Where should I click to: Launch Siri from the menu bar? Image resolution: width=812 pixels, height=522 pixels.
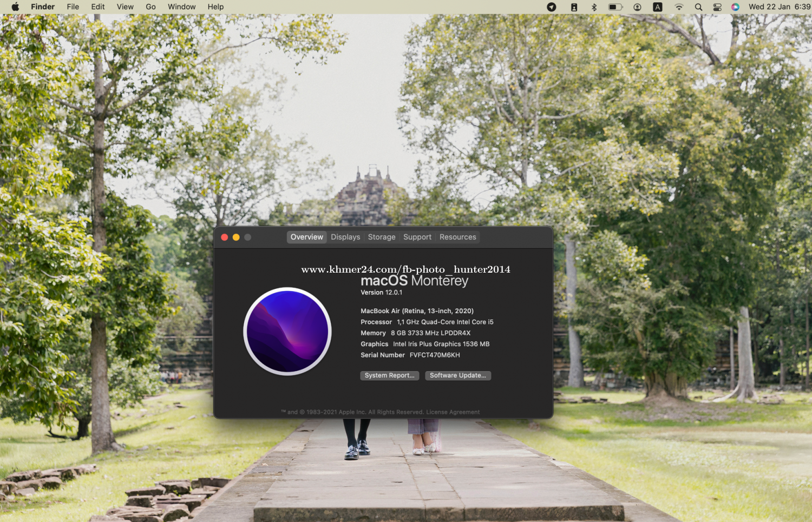(x=735, y=7)
